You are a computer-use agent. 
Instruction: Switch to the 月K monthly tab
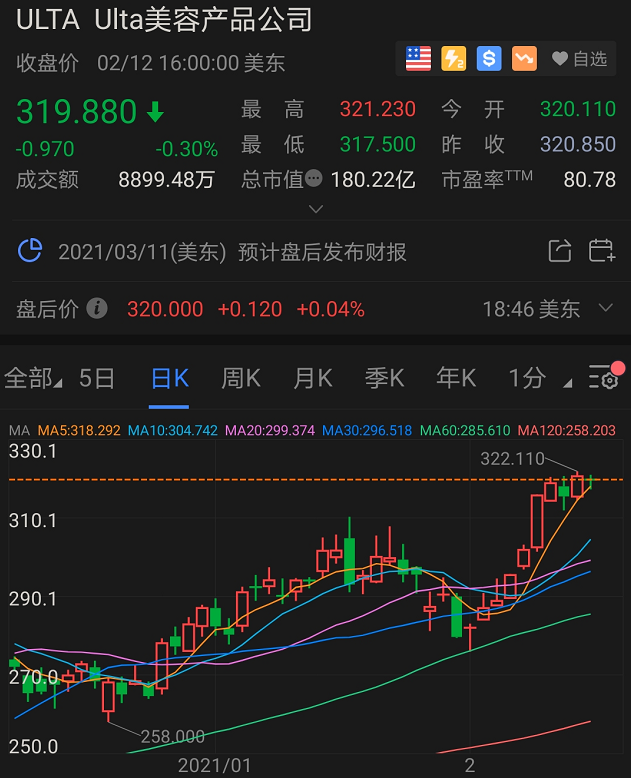312,378
